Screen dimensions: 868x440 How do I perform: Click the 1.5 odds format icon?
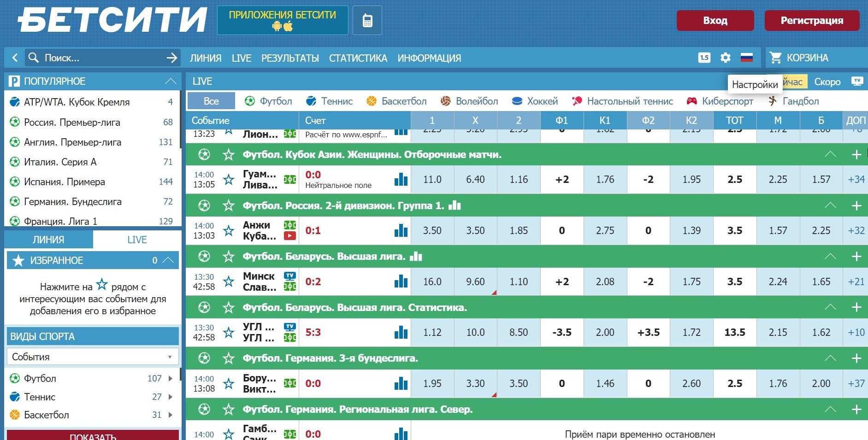click(x=704, y=58)
